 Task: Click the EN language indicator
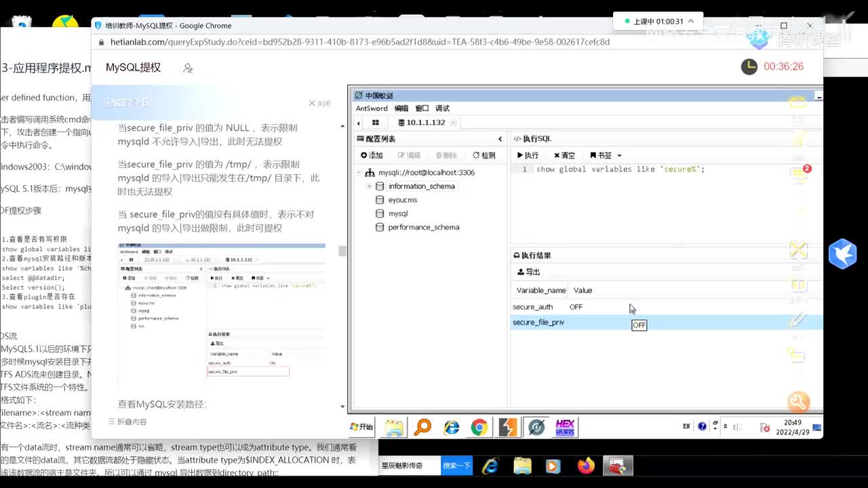click(686, 427)
